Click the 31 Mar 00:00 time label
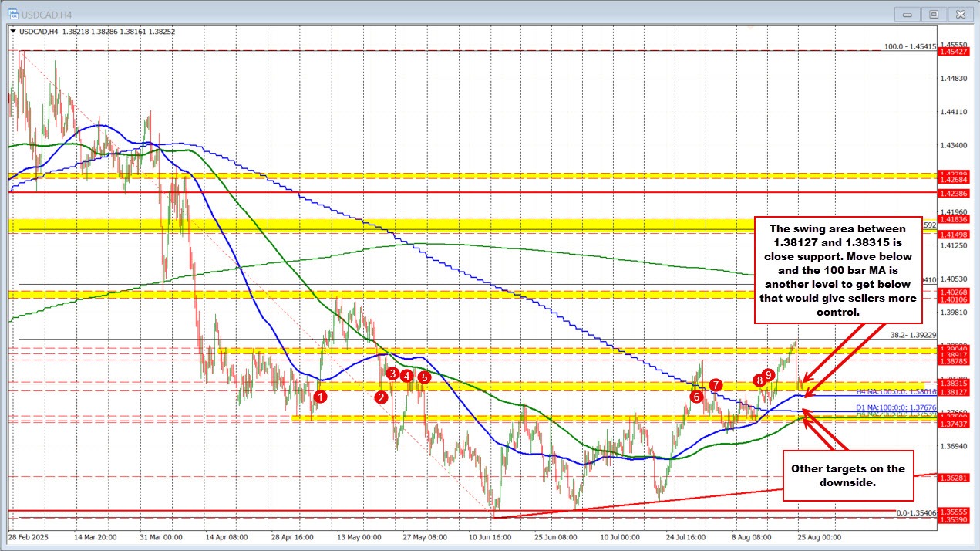 click(x=162, y=536)
